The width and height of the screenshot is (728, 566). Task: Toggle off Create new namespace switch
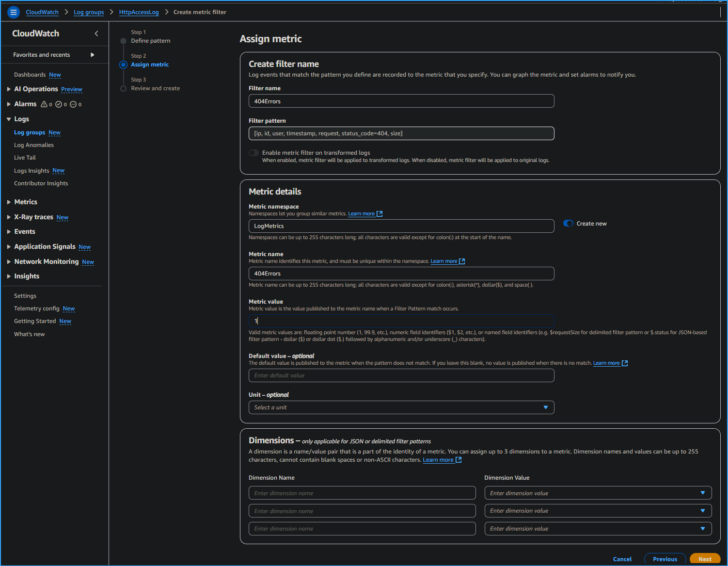[568, 224]
